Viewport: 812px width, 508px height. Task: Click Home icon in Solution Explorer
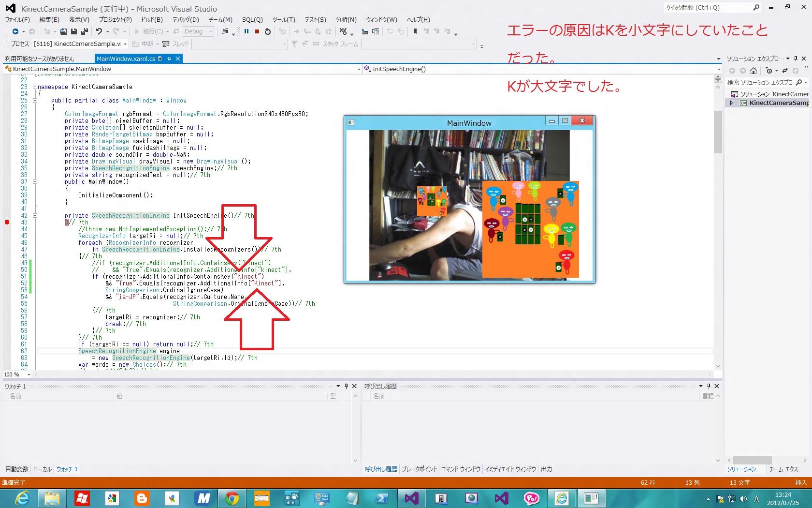pyautogui.click(x=753, y=71)
